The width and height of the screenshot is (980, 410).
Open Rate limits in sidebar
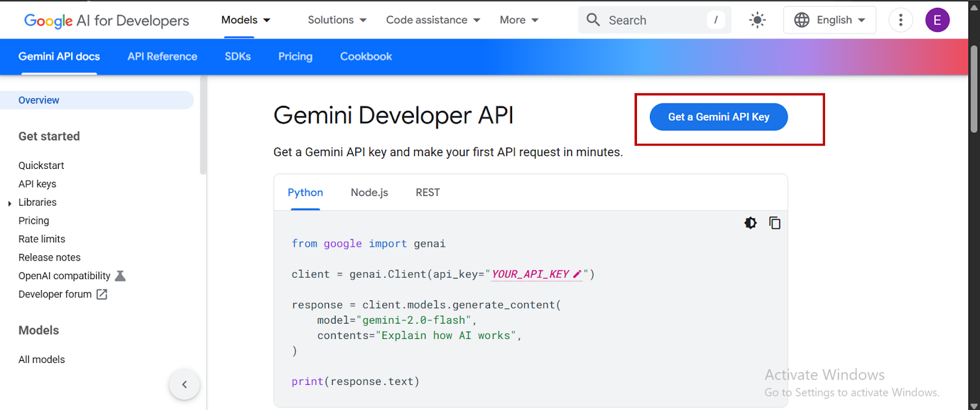click(42, 239)
